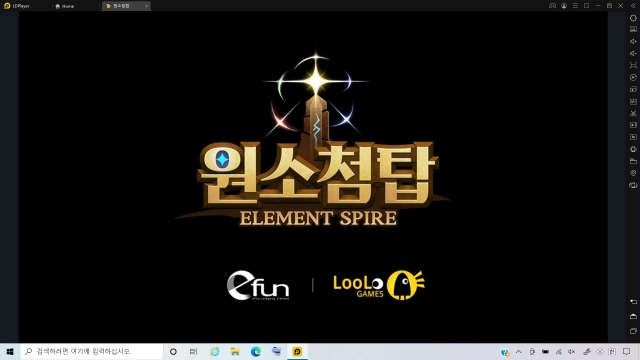
Task: Open the Windows Start menu
Action: [10, 351]
